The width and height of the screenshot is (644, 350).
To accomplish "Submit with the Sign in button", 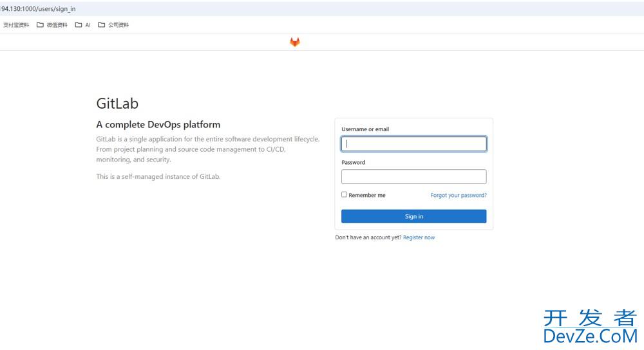I will coord(413,216).
